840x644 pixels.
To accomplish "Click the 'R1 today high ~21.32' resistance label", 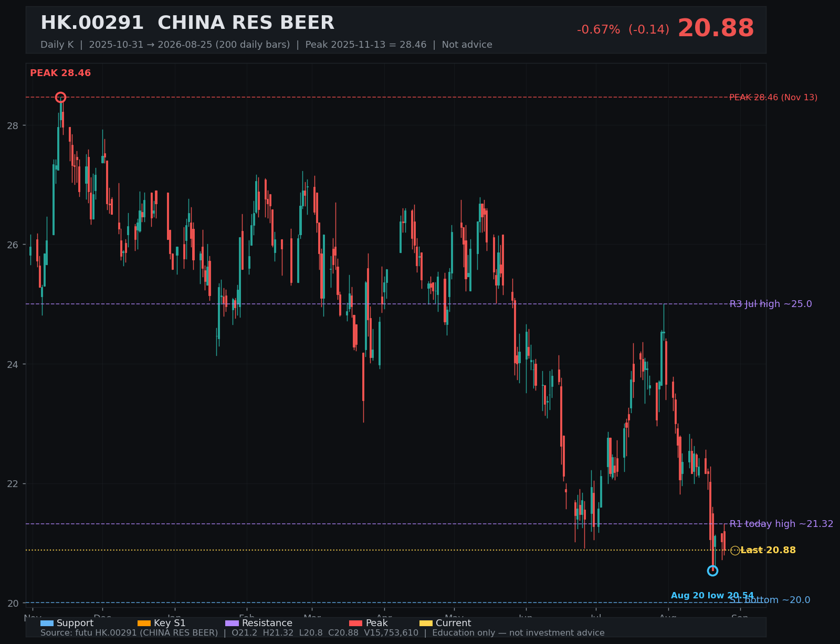I will point(781,524).
